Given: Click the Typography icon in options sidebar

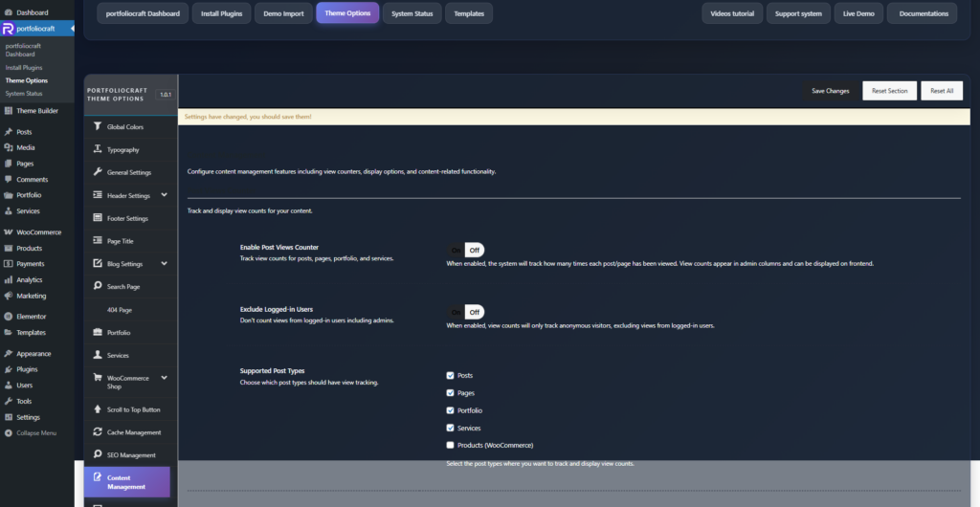Looking at the screenshot, I should point(98,149).
